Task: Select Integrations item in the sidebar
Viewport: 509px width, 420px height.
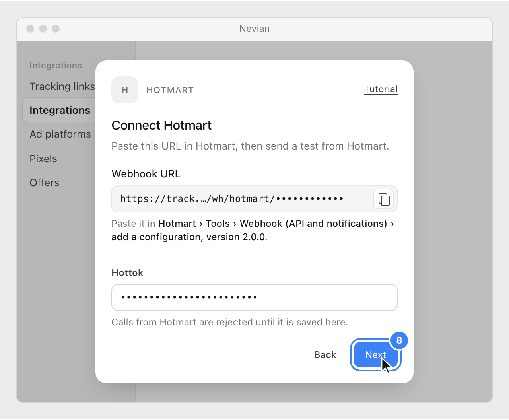Action: (60, 110)
